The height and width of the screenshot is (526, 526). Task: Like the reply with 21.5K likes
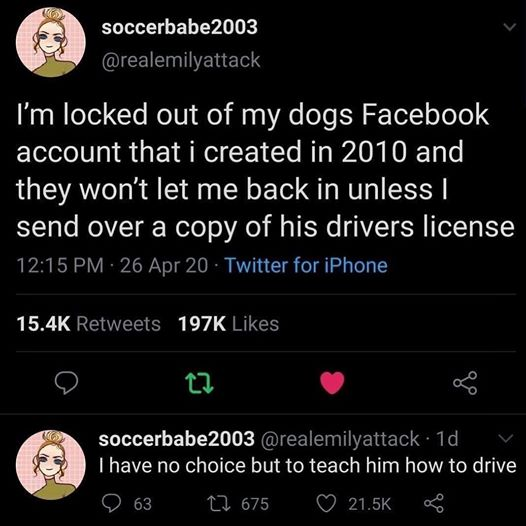coord(327,504)
